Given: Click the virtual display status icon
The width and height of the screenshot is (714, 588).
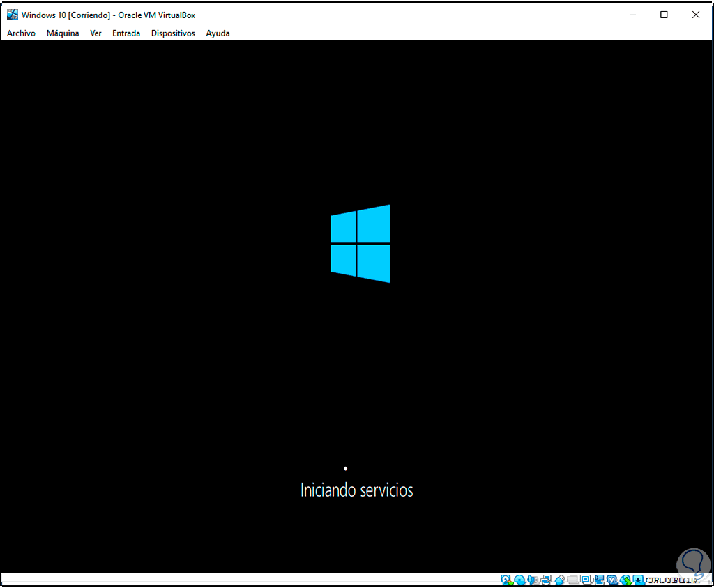Looking at the screenshot, I should 586,580.
